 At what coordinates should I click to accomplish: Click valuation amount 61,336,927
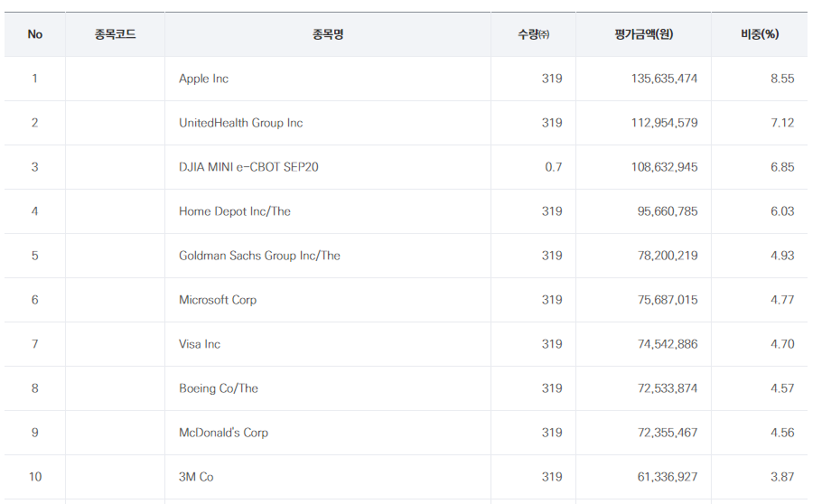(668, 477)
